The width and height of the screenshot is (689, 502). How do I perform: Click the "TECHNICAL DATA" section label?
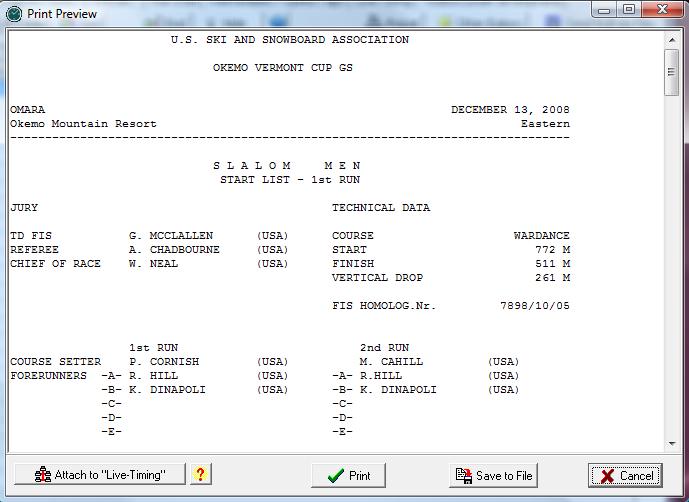(381, 207)
